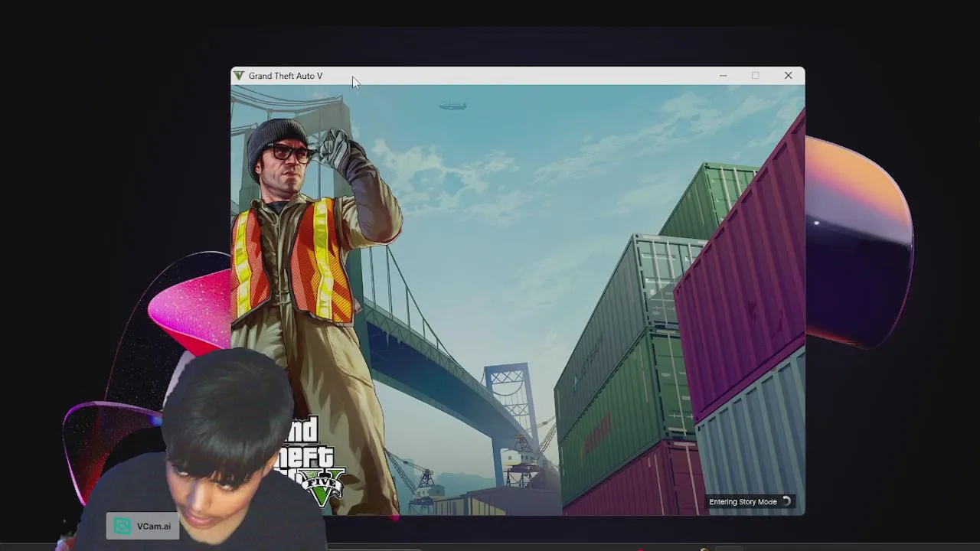The width and height of the screenshot is (980, 551).
Task: Click the 'Entering Story Mode' loading text
Action: [x=743, y=502]
